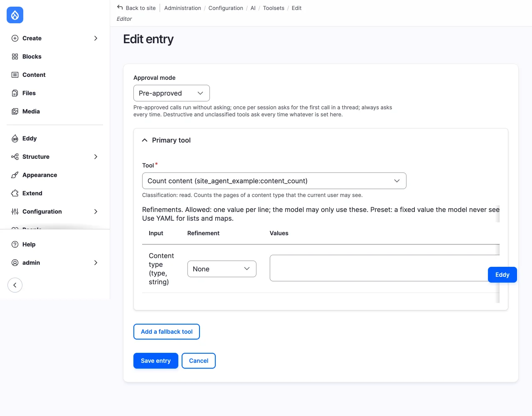Open the Tool selection dropdown

click(x=274, y=181)
